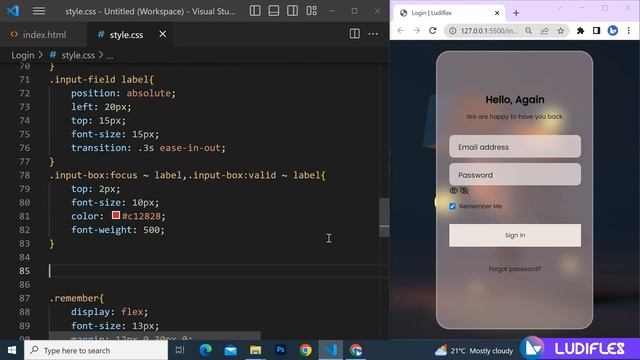Click the Sign In button
Screen dimensions: 640x360
(x=515, y=235)
